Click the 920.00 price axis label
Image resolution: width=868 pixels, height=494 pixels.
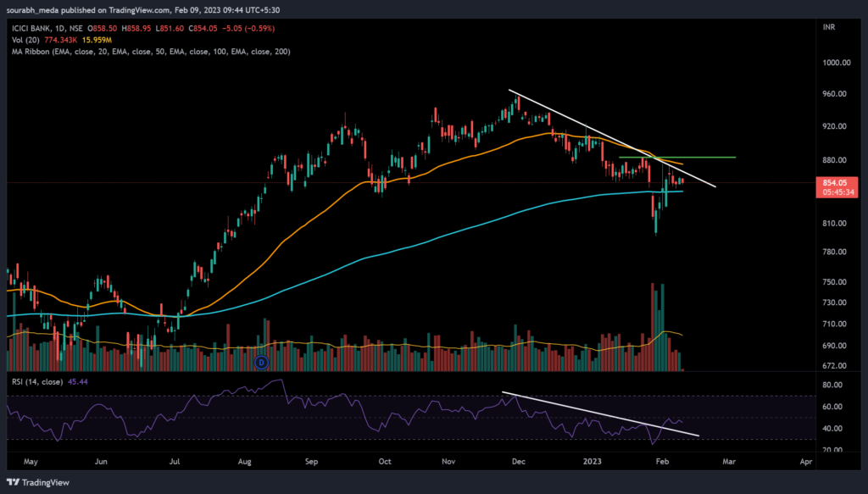tap(835, 126)
